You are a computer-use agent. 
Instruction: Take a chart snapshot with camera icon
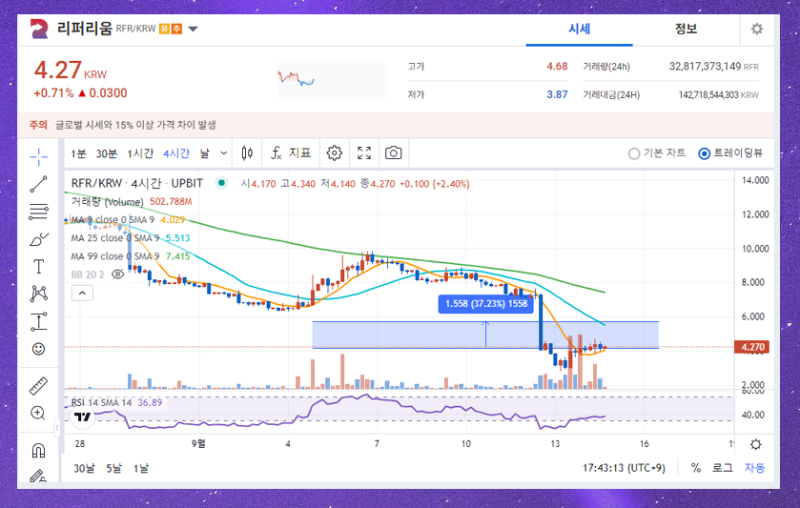pos(393,153)
